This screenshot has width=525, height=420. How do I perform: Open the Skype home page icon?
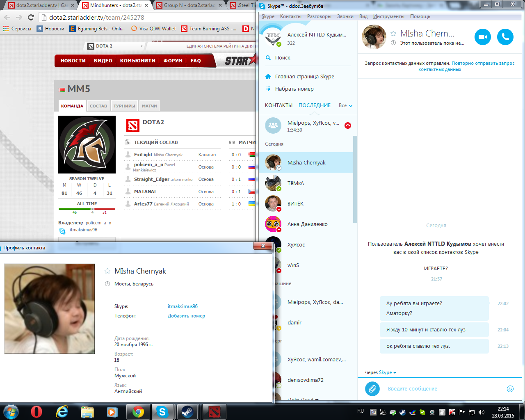(268, 77)
